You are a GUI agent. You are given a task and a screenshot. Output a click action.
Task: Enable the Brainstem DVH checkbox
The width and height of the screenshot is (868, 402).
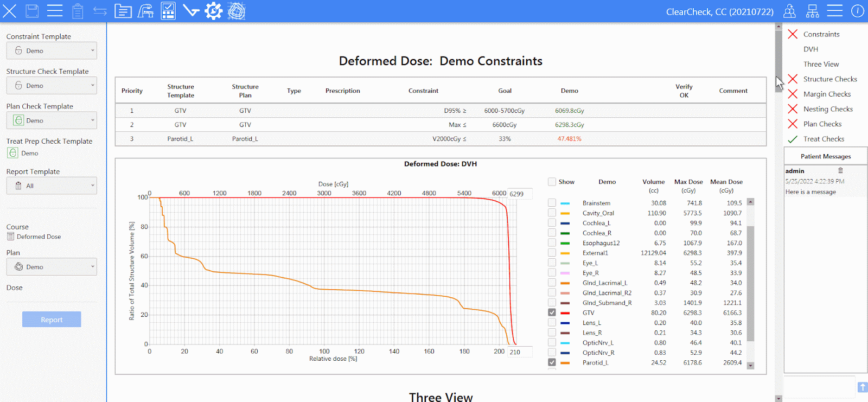coord(552,203)
